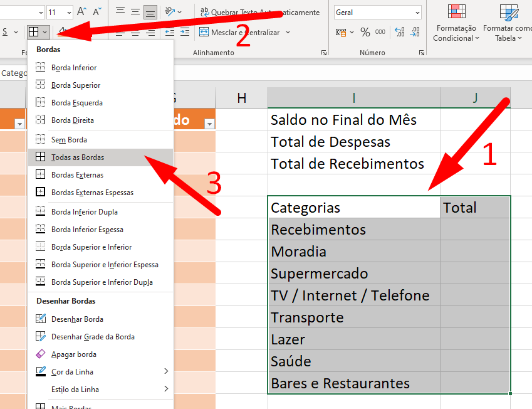Expand the accounting format arrow
This screenshot has height=409, width=532.
[x=352, y=32]
